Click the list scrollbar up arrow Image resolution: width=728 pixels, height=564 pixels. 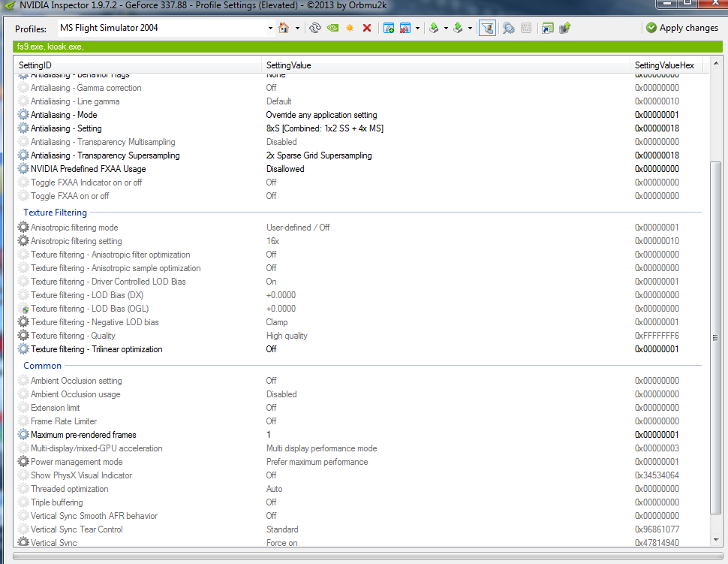pos(715,63)
